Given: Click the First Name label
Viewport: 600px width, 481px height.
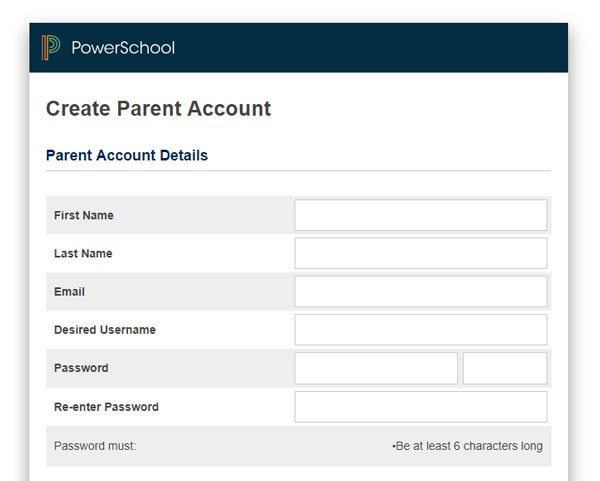Looking at the screenshot, I should click(83, 215).
